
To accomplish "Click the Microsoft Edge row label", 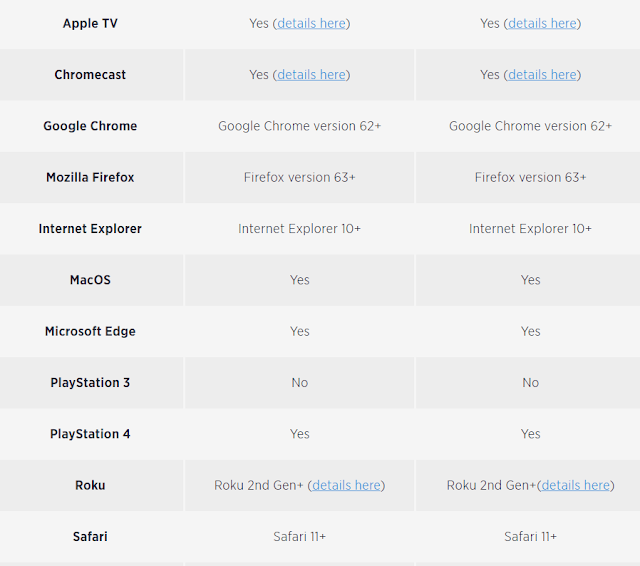I will [x=90, y=331].
